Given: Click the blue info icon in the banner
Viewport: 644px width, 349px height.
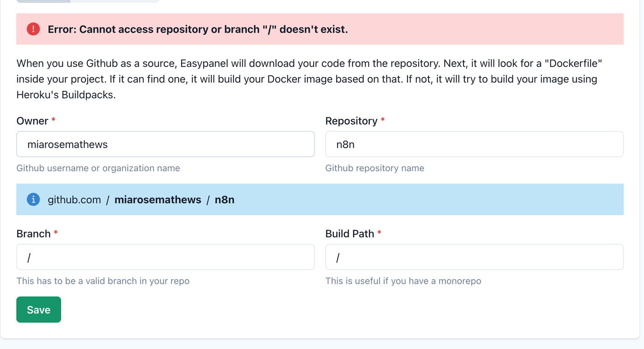Looking at the screenshot, I should (33, 199).
